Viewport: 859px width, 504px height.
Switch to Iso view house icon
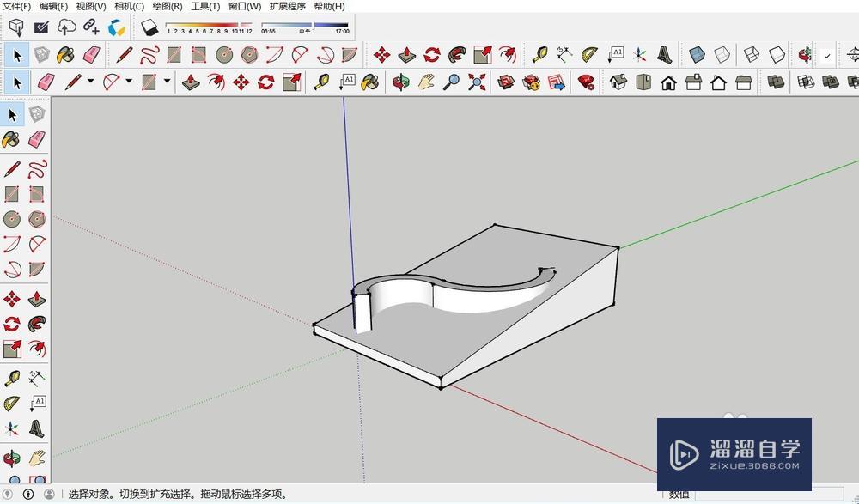point(618,82)
